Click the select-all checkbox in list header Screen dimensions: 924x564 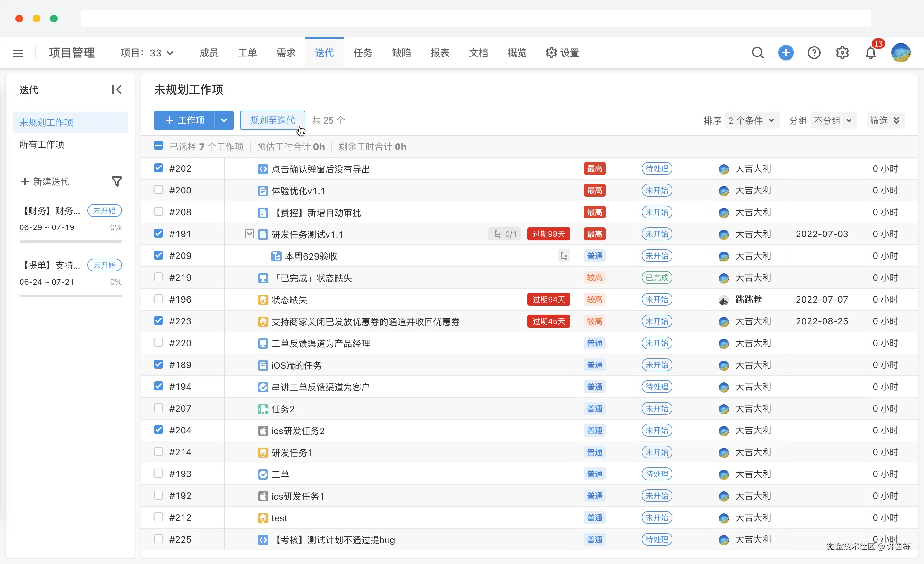tap(158, 146)
